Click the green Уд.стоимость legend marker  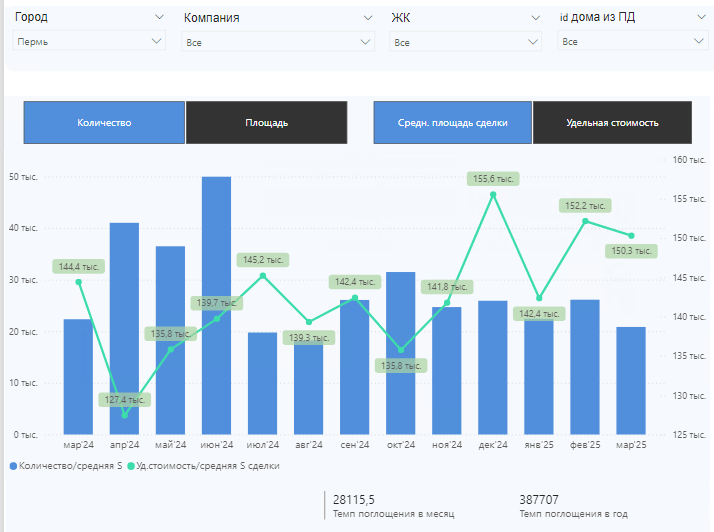pyautogui.click(x=131, y=466)
